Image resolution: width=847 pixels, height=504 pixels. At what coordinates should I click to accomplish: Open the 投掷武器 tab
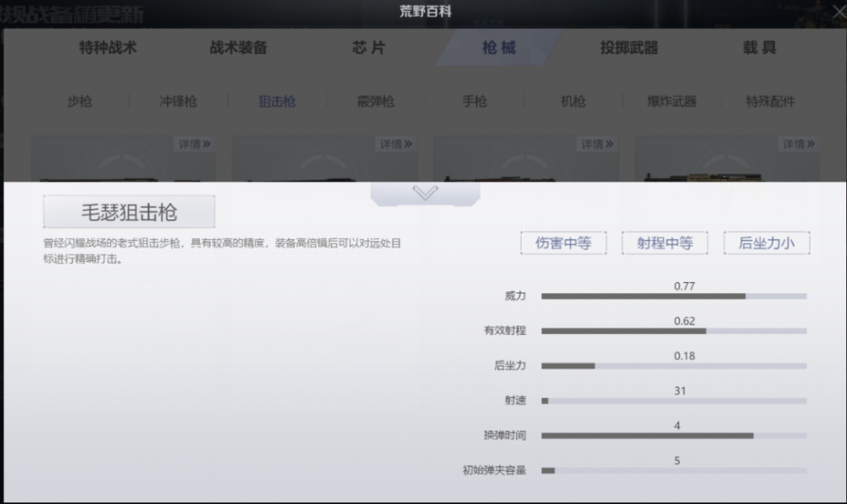click(629, 47)
